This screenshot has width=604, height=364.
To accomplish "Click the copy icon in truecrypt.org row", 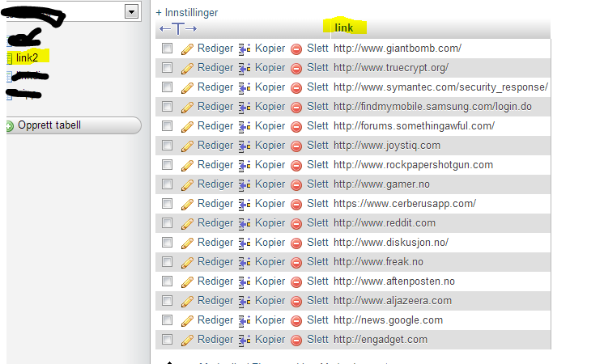I will click(x=245, y=68).
